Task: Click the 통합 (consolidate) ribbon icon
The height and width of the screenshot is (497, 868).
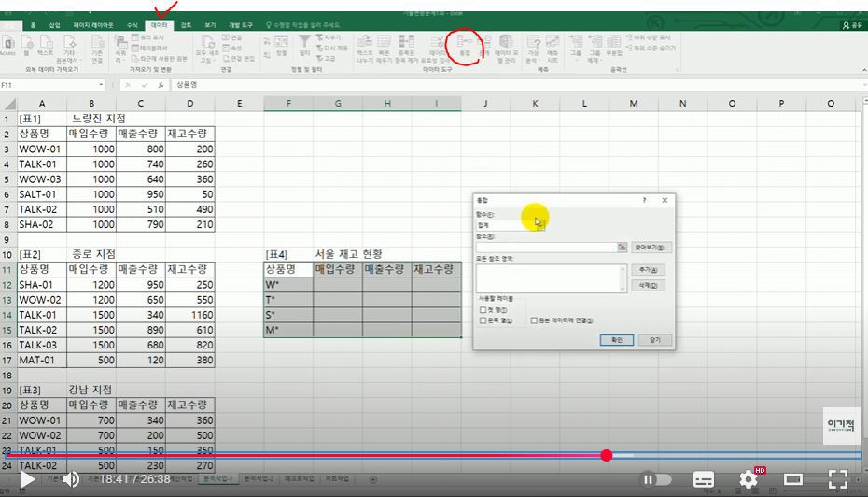Action: point(465,46)
